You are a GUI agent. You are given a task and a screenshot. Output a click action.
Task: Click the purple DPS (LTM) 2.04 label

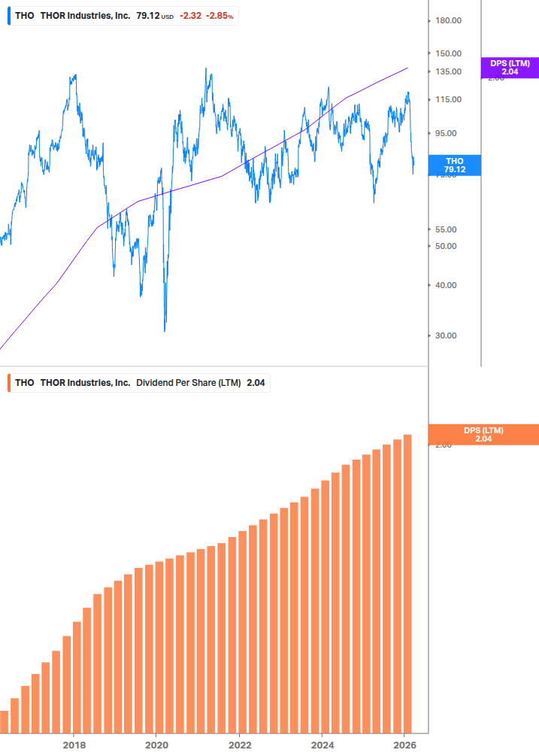pos(510,68)
